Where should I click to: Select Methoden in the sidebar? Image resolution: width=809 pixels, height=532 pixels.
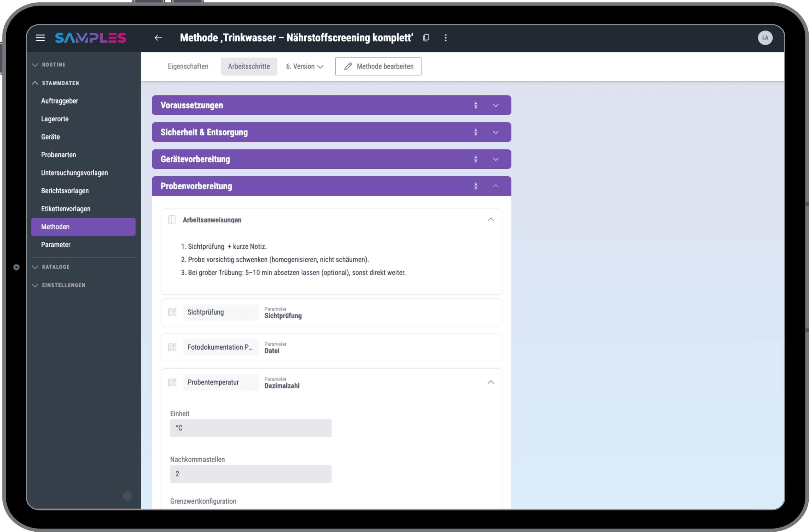point(83,227)
